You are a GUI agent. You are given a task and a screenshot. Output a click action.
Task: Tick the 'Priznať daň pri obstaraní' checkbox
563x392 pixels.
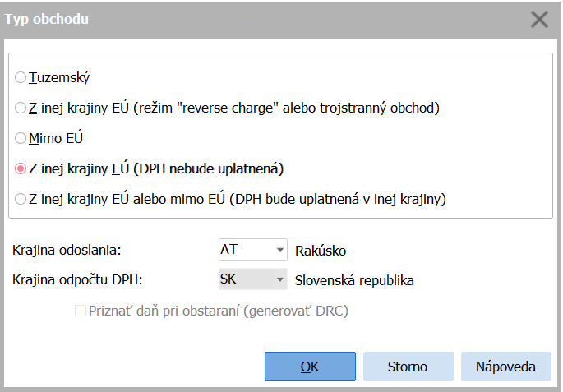pyautogui.click(x=81, y=311)
